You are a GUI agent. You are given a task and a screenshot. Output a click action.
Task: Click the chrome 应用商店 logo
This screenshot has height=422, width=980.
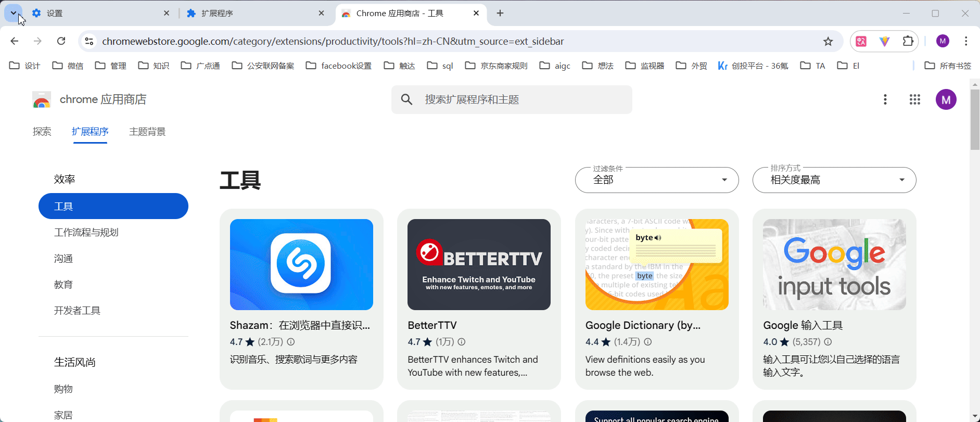[89, 99]
